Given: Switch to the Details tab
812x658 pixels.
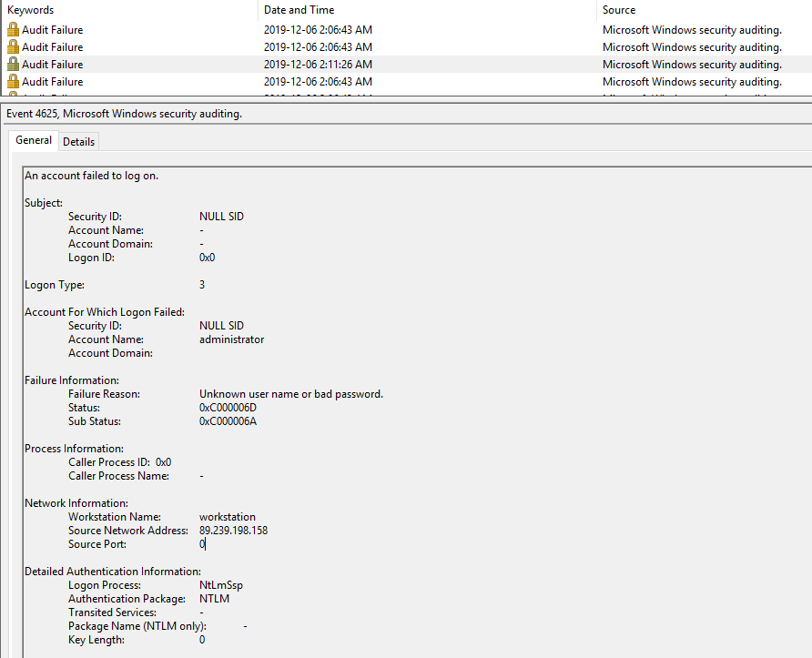Looking at the screenshot, I should tap(78, 141).
